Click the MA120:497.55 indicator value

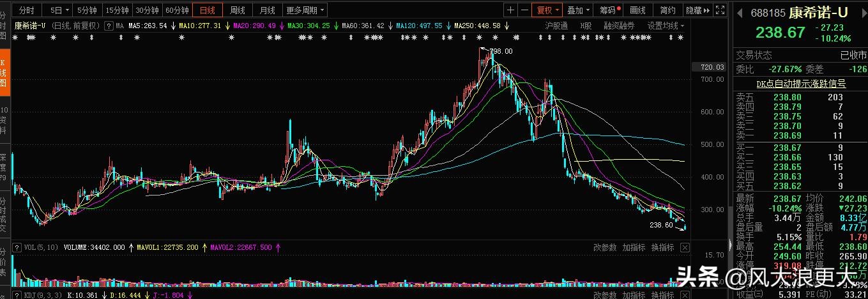(x=420, y=26)
